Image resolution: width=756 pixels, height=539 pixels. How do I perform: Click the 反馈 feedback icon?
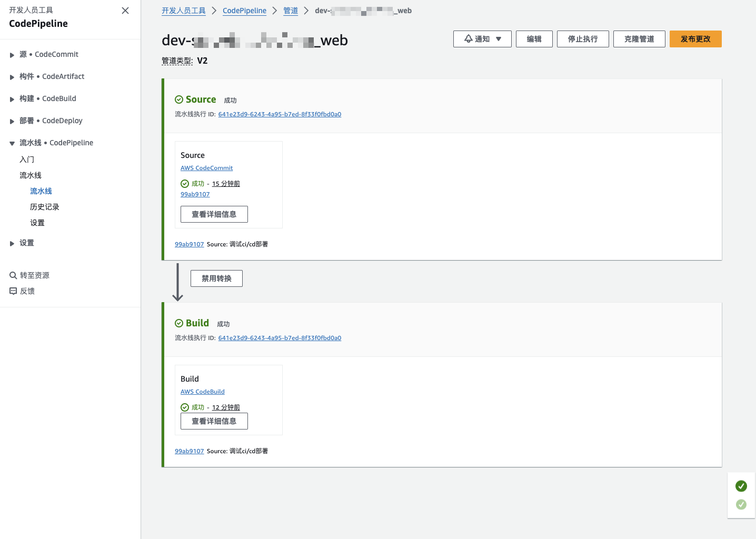(x=13, y=291)
